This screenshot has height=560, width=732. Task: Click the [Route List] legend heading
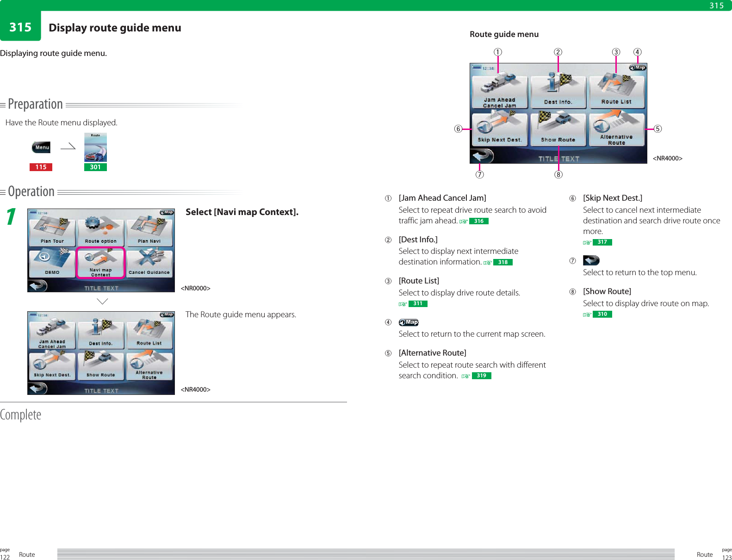point(419,281)
